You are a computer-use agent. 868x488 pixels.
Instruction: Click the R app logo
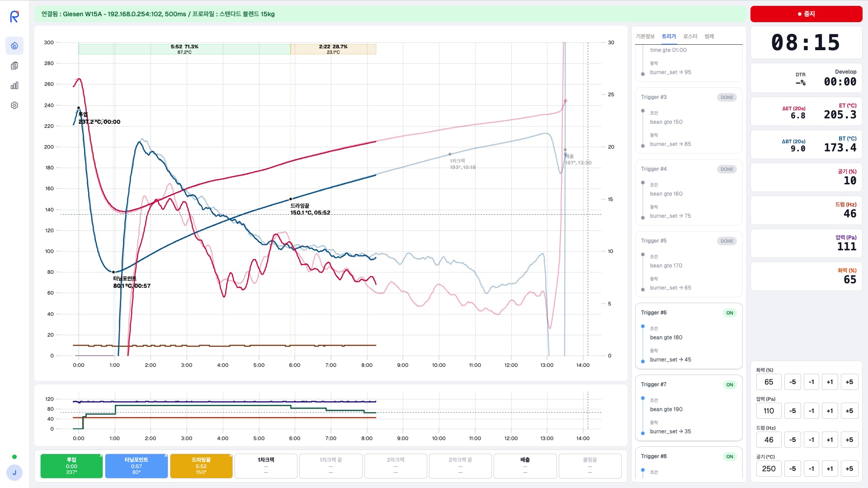14,17
